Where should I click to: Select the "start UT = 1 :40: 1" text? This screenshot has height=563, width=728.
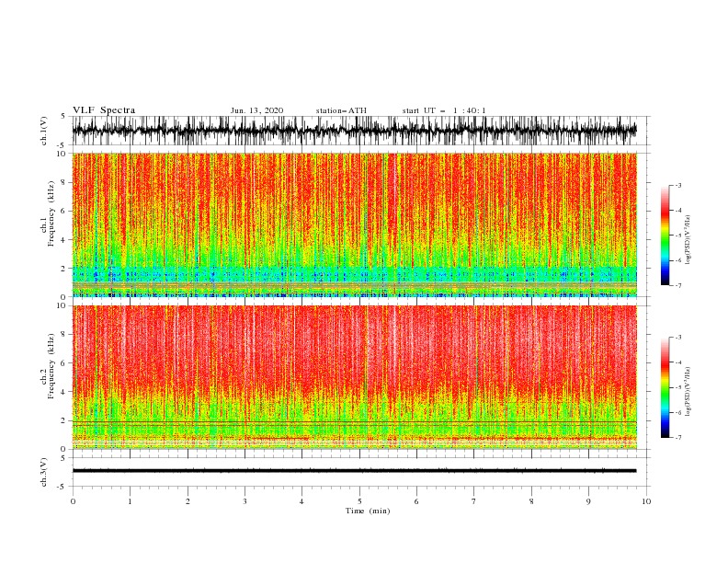[444, 110]
